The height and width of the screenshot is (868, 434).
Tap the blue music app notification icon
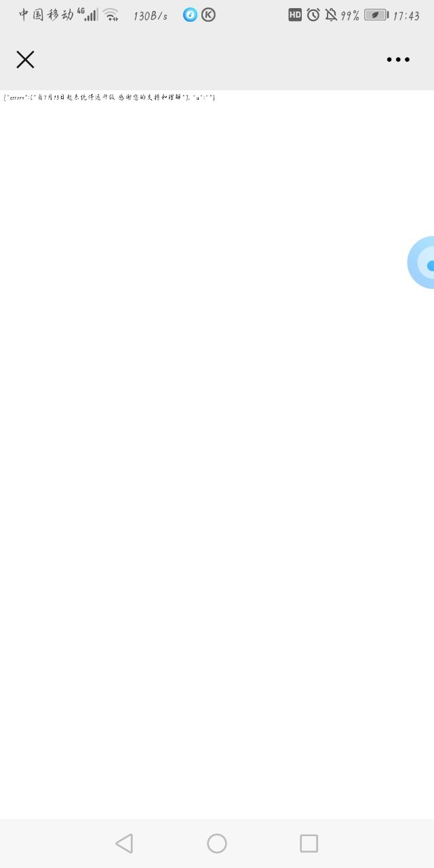[x=190, y=15]
